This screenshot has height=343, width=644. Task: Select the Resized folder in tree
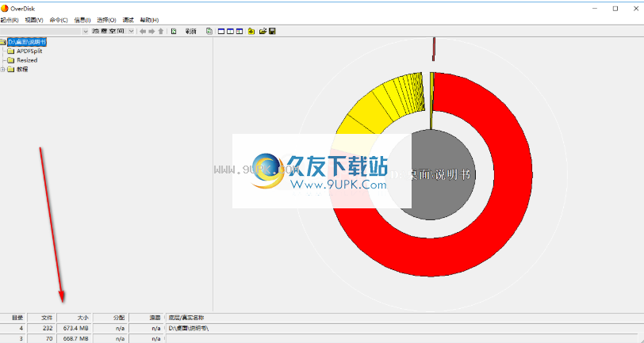[x=27, y=60]
